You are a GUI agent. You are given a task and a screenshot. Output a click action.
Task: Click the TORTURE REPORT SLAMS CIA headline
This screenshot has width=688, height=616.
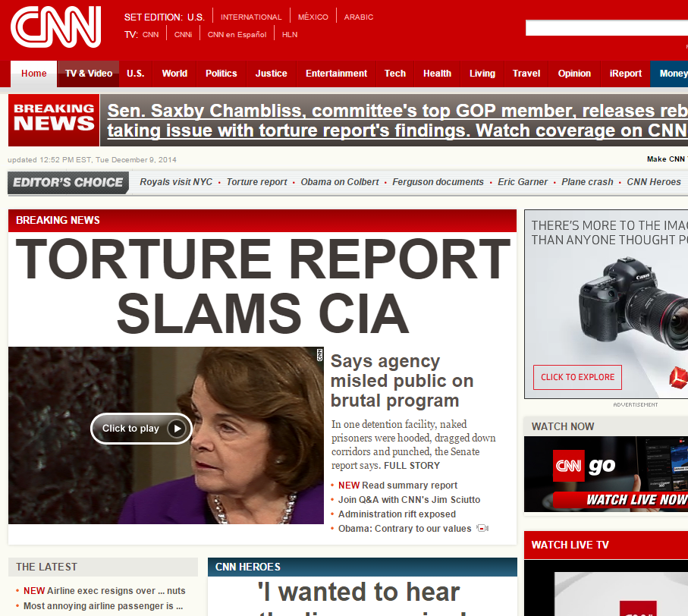(x=262, y=286)
